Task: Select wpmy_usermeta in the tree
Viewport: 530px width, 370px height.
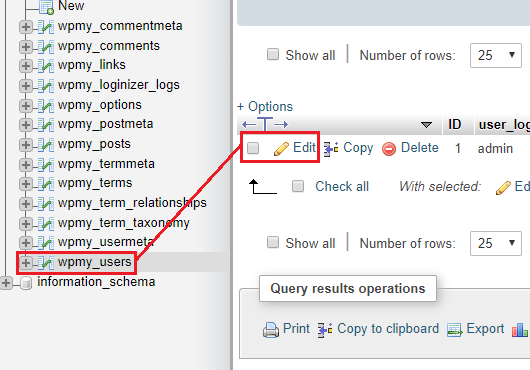Action: click(x=106, y=242)
